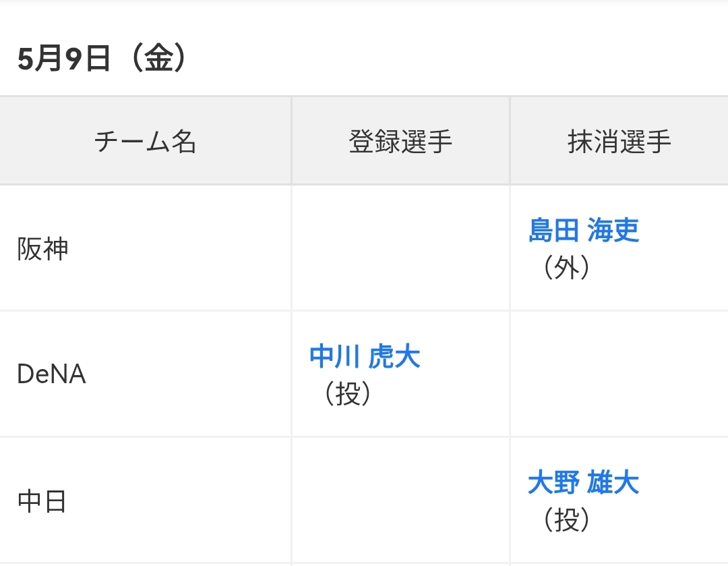Click empty 抹消選手 cell in DeNA row
Viewport: 728px width, 566px height.
619,374
